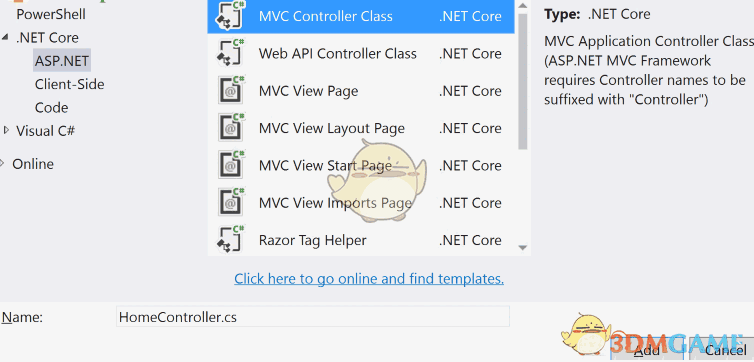
Task: Click the MVC View Imports Page name text
Action: pyautogui.click(x=335, y=203)
